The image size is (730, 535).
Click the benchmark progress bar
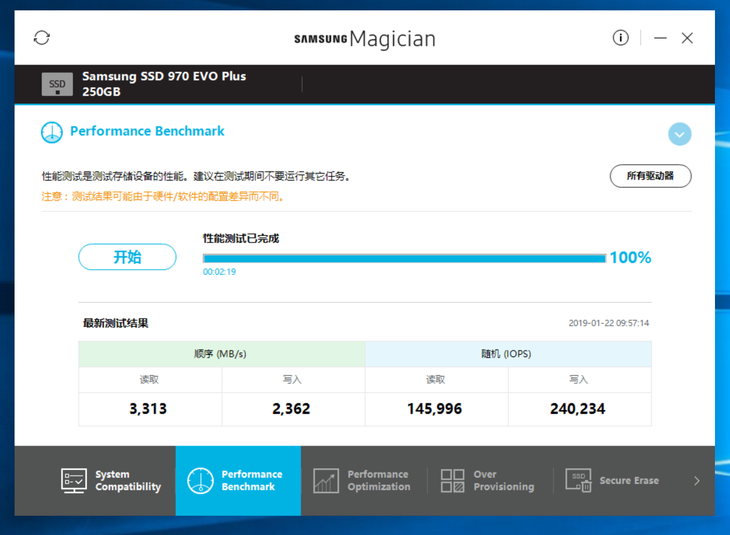[404, 258]
